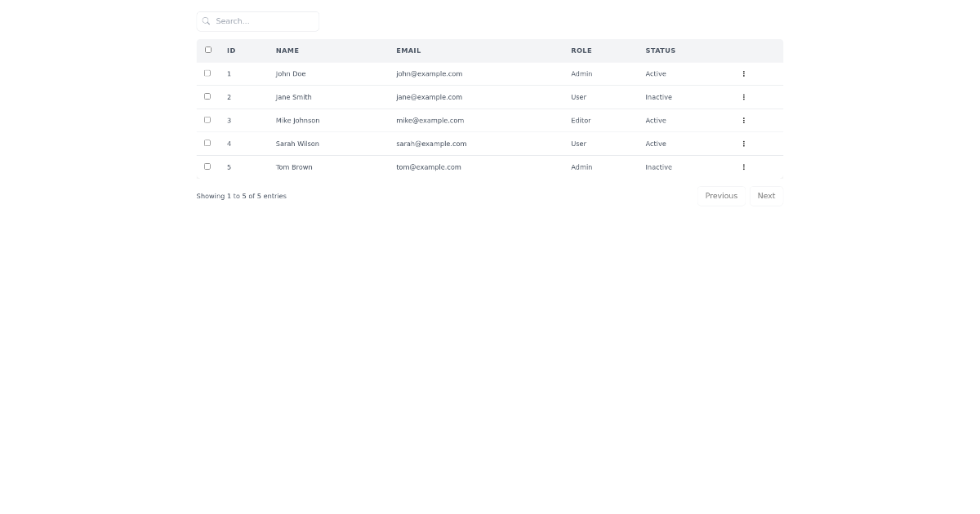Select the checkbox for Jane Smith
Image resolution: width=980 pixels, height=514 pixels.
point(207,96)
